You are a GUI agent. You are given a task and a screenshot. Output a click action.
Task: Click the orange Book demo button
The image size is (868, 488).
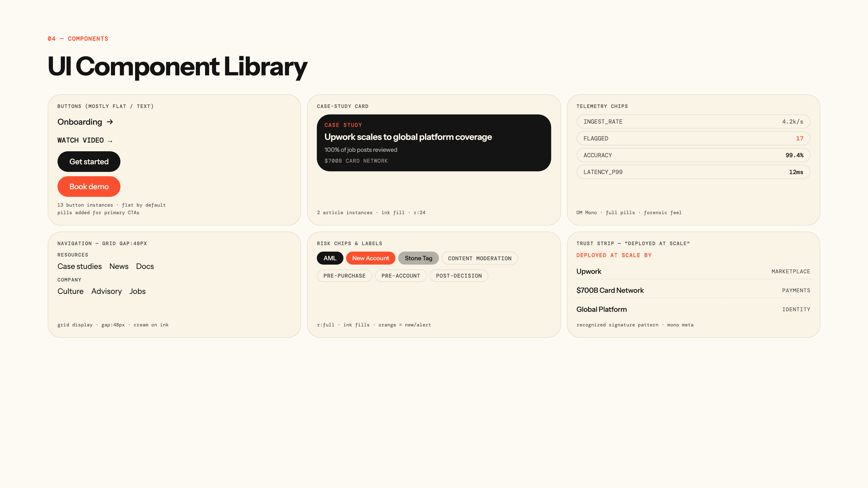(x=89, y=187)
